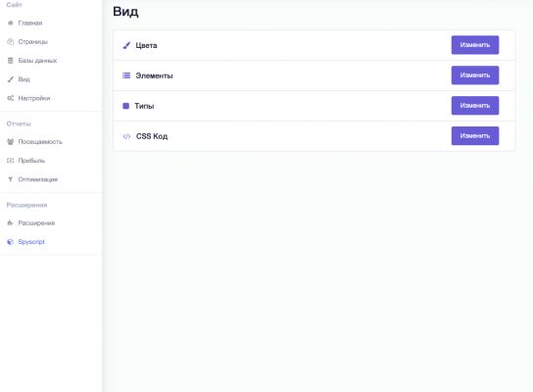Click the puzzle icon beside Расширения

(x=11, y=223)
